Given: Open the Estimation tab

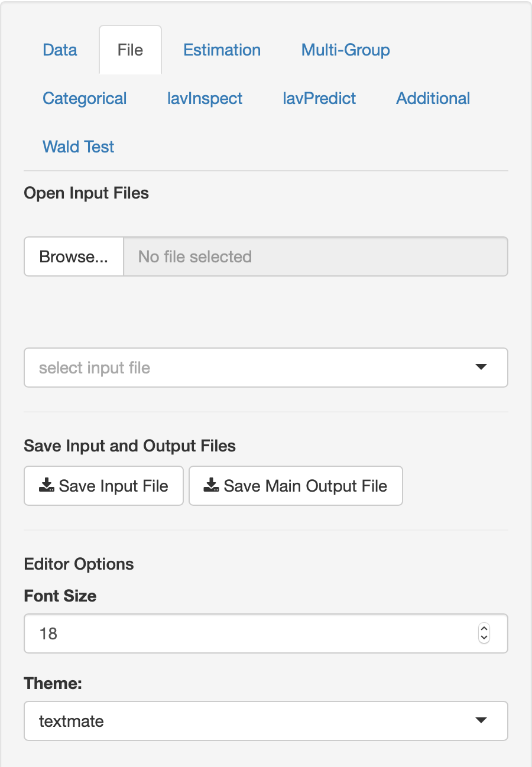Looking at the screenshot, I should coord(222,50).
